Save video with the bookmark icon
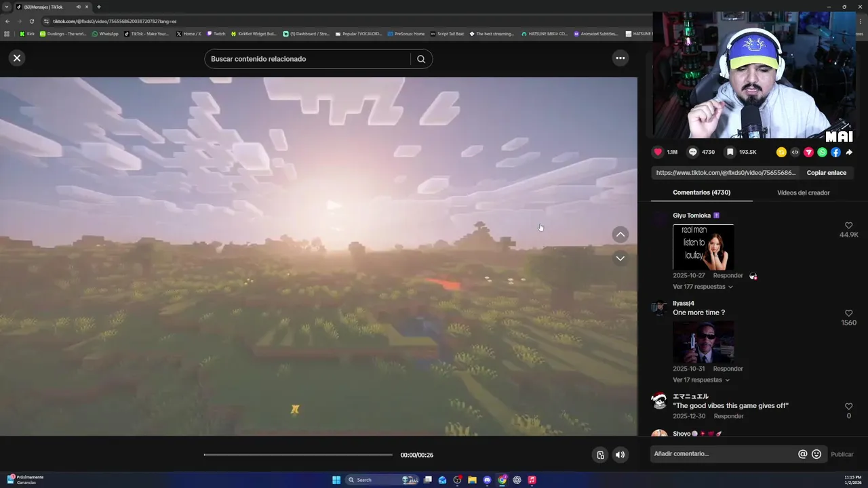This screenshot has width=868, height=488. 730,152
